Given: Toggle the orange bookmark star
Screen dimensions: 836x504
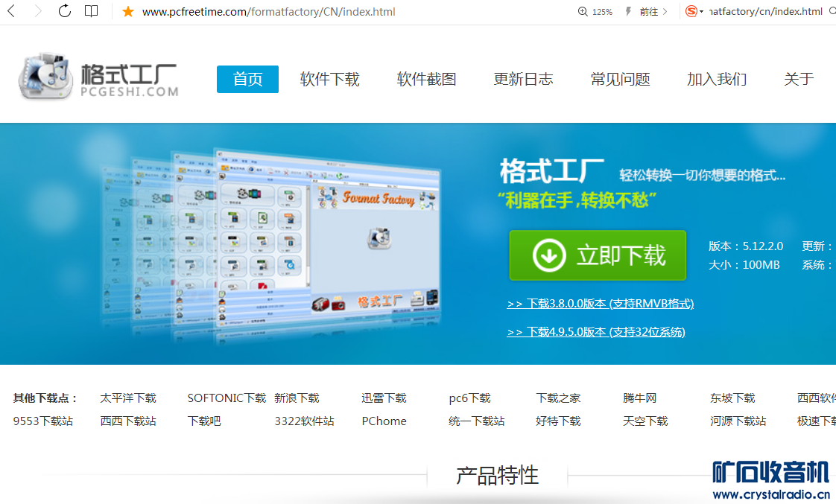Looking at the screenshot, I should pyautogui.click(x=128, y=12).
